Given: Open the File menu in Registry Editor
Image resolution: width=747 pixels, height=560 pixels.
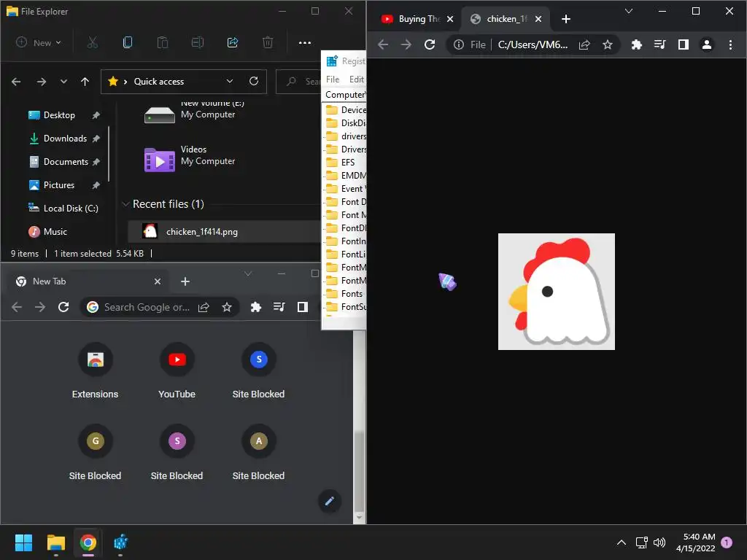Looking at the screenshot, I should 333,79.
